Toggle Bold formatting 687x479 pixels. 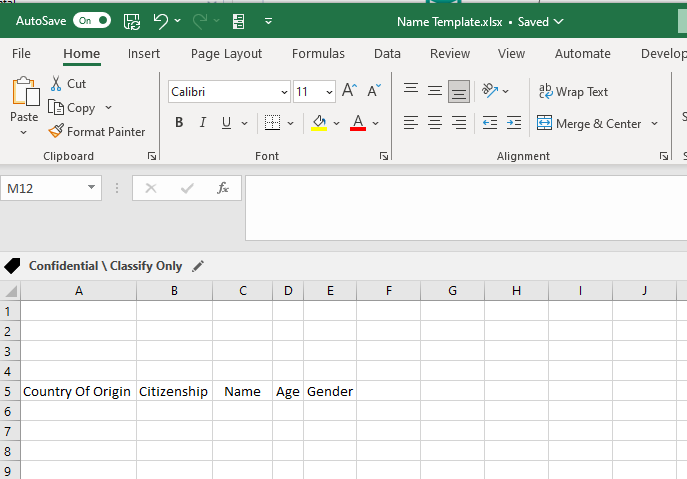pyautogui.click(x=179, y=123)
